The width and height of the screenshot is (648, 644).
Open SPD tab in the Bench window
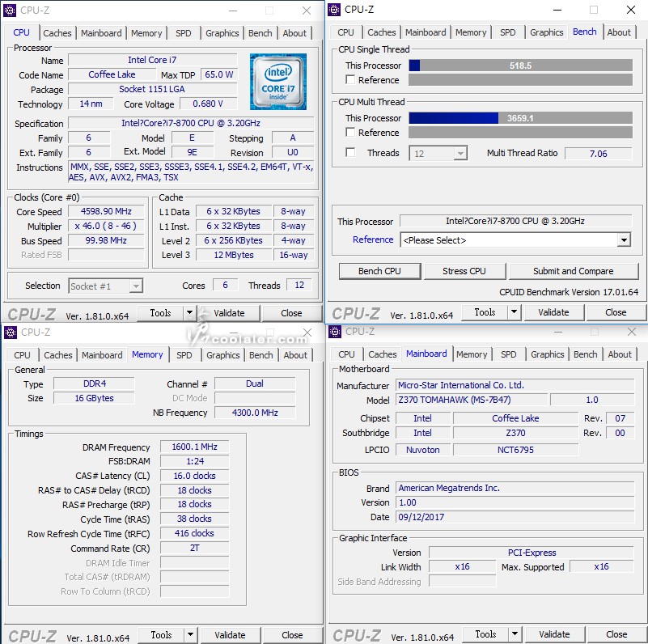508,32
